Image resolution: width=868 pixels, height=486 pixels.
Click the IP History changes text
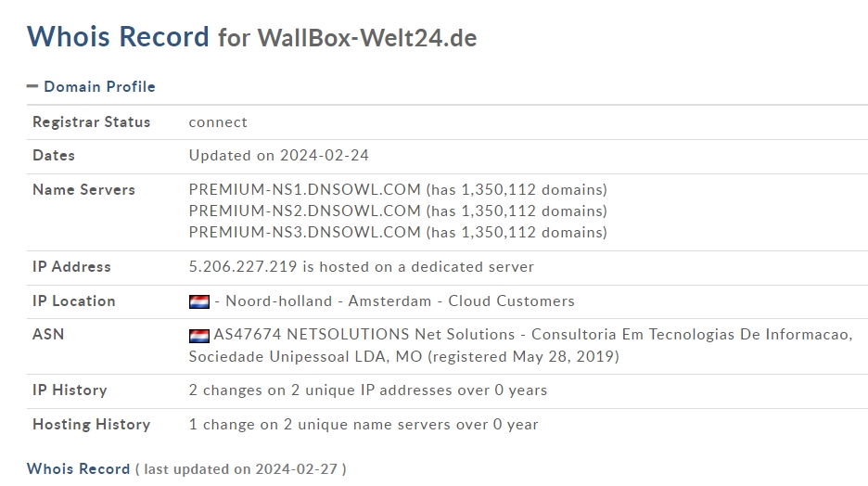pyautogui.click(x=367, y=390)
